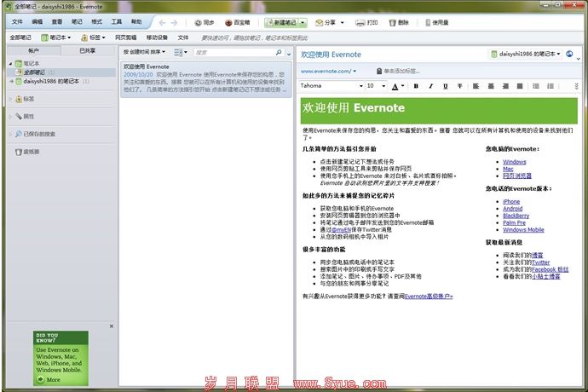Screen dimensions: 588x392
Task: Create a new note with 新建笔记
Action: [x=281, y=23]
